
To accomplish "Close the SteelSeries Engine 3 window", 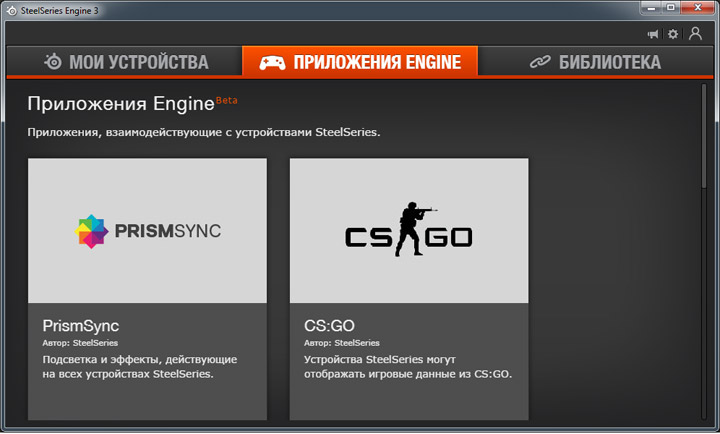I will 698,7.
